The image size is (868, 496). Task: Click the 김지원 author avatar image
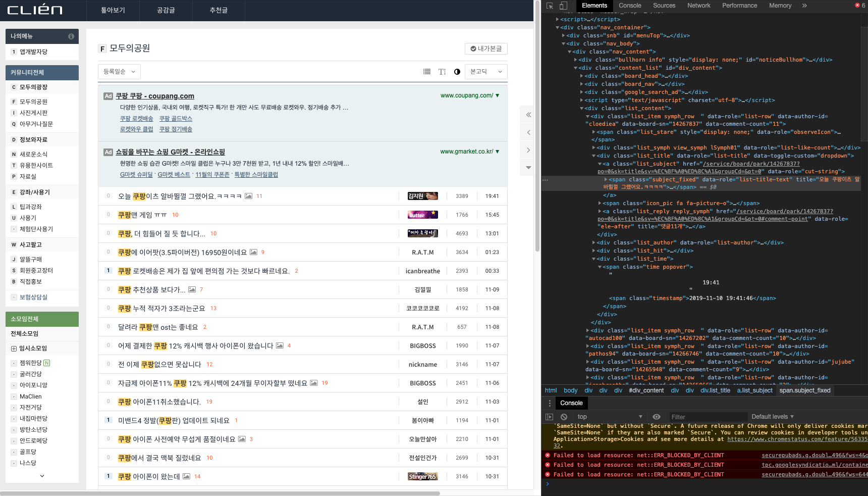click(x=423, y=196)
